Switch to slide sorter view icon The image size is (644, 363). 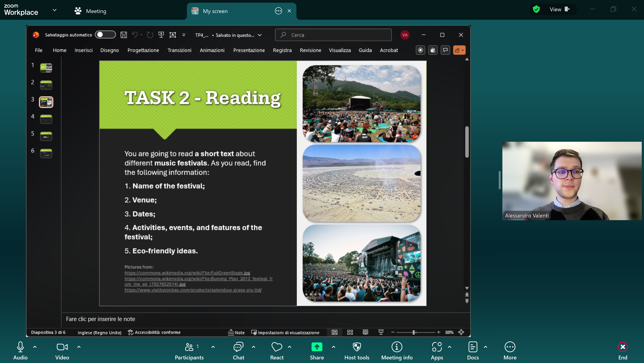click(x=350, y=332)
